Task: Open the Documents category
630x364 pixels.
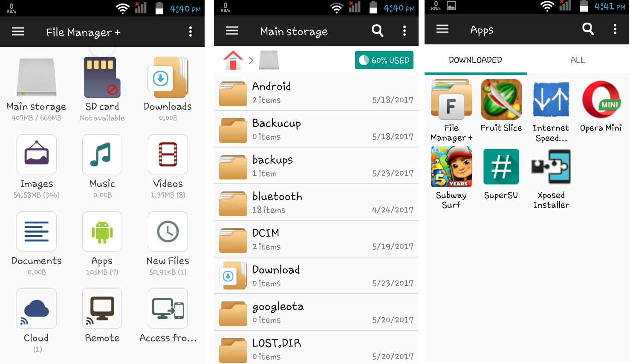Action: [x=37, y=231]
